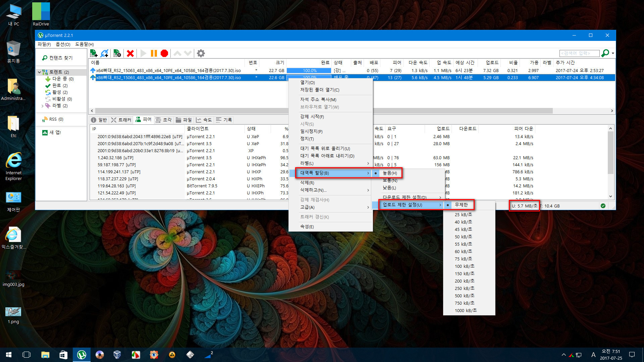Expand 다운로드 제한 설정(D) submenu
The height and width of the screenshot is (362, 644).
point(408,197)
